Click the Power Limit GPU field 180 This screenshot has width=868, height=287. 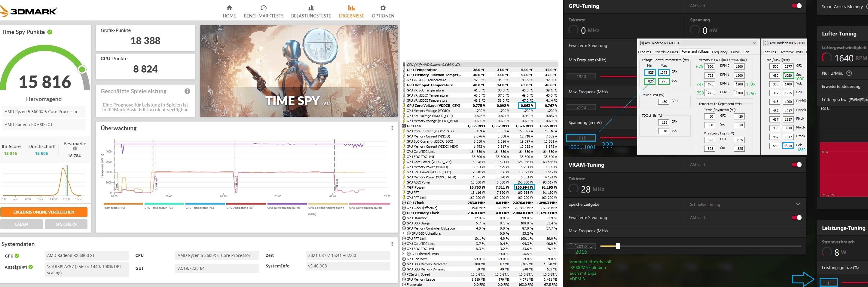point(664,101)
